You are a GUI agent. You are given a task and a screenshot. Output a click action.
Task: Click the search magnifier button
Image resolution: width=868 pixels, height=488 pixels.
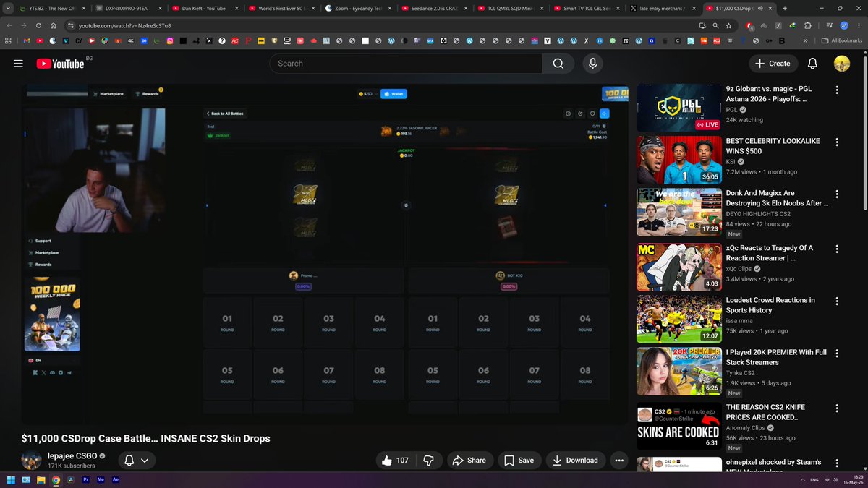point(558,64)
